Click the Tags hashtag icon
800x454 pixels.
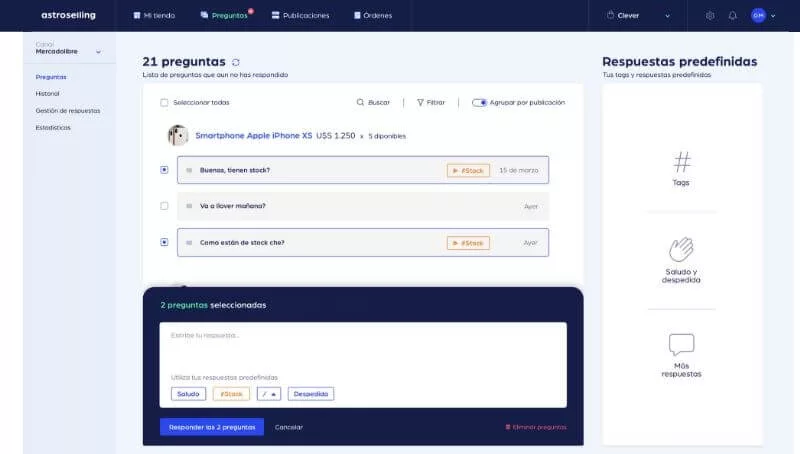pyautogui.click(x=682, y=161)
